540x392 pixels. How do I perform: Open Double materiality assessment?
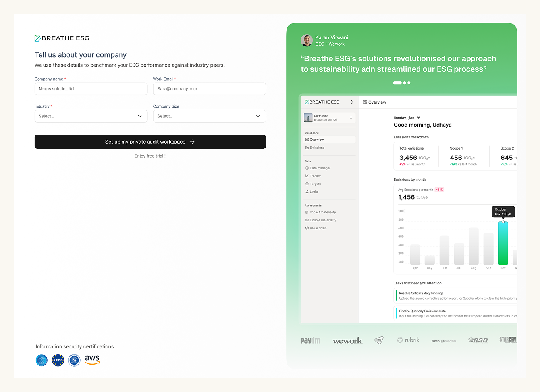tap(329, 220)
